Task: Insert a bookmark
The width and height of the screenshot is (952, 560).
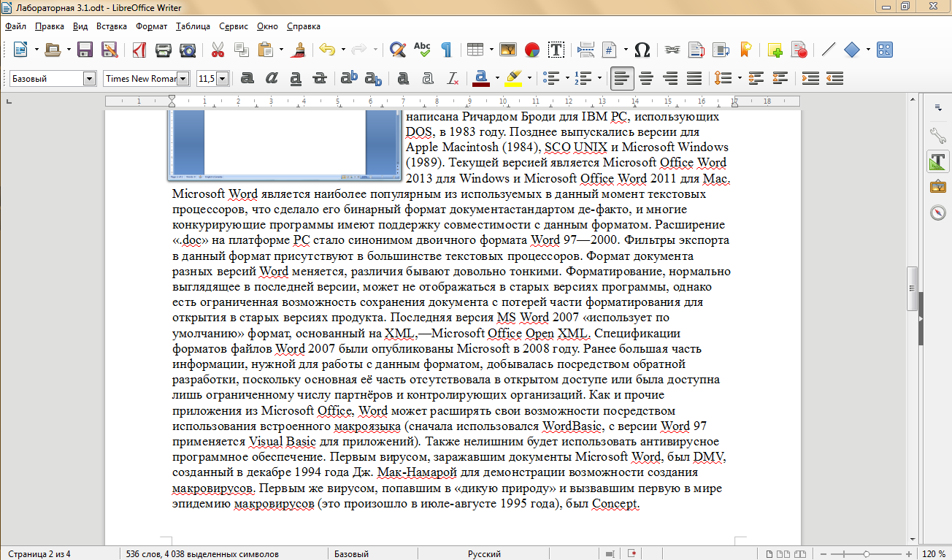Action: point(745,50)
